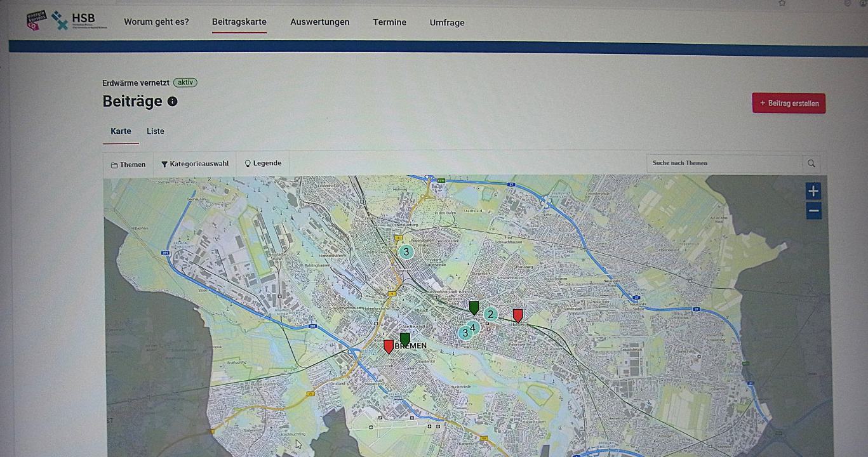Click the HSB logo in header

coord(79,20)
